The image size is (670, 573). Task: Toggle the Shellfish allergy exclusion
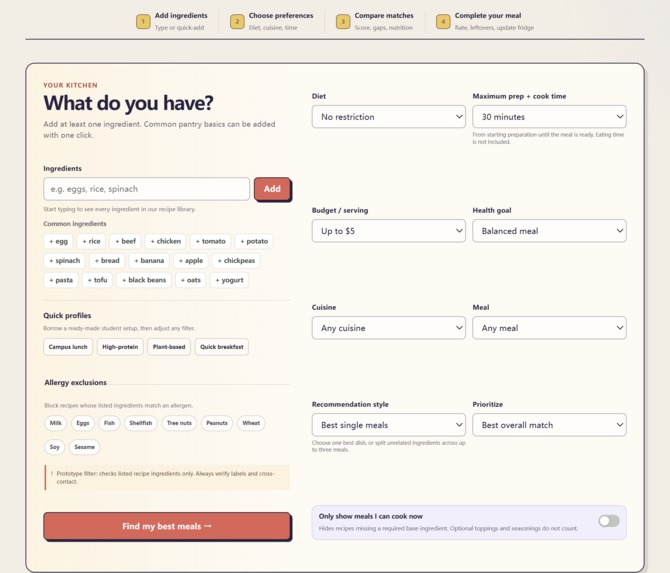141,423
